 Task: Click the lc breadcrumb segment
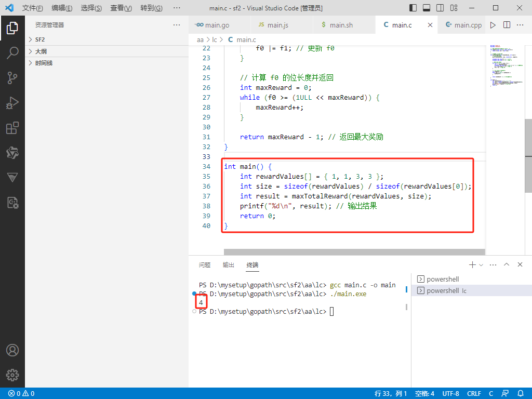215,39
